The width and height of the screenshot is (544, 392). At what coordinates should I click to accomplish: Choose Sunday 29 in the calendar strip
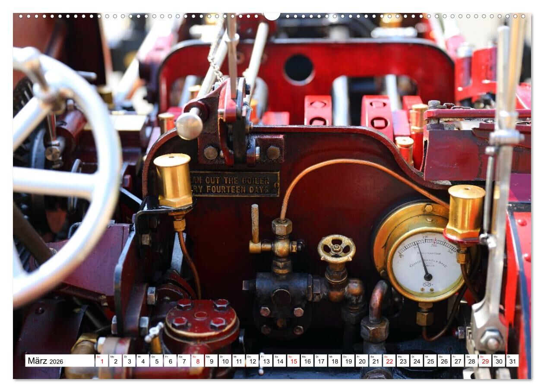[x=485, y=361]
